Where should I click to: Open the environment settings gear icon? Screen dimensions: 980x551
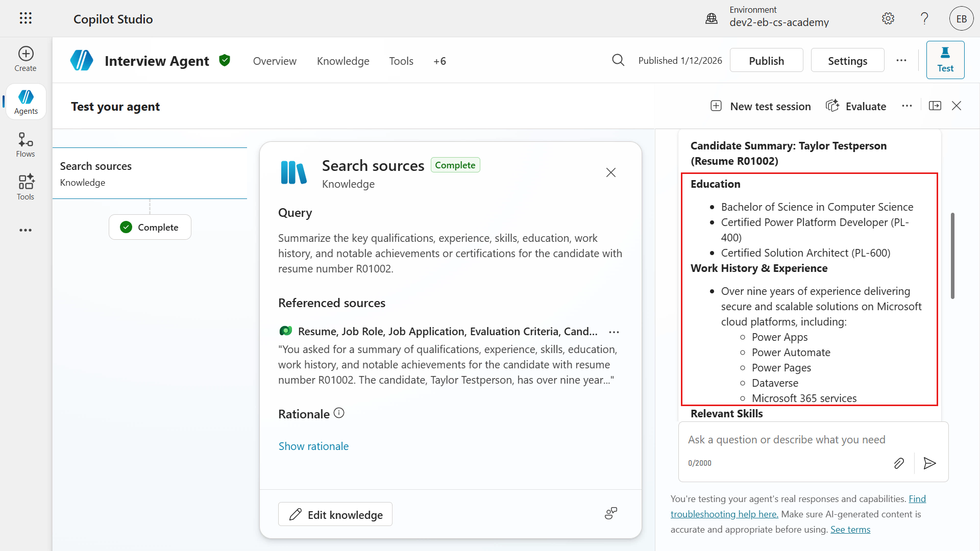point(888,18)
